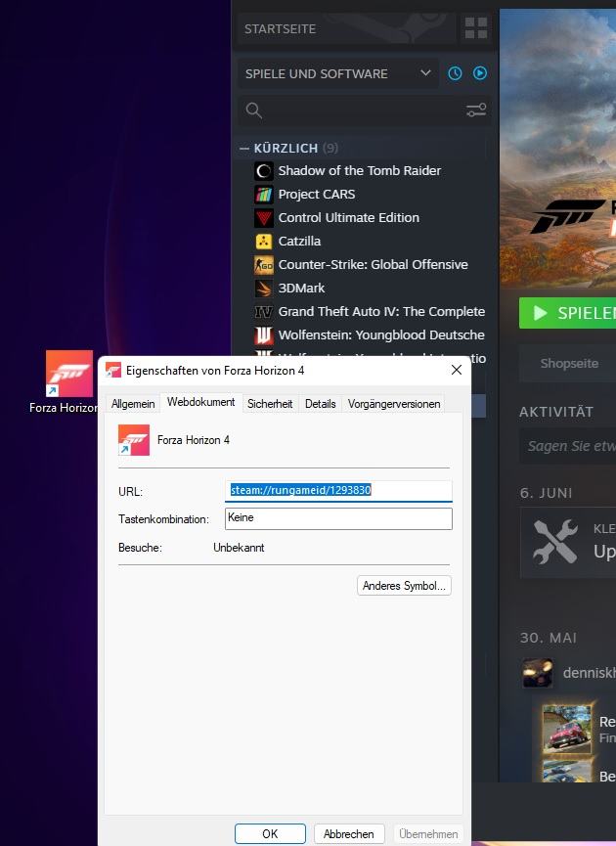Click the Catzilla yellow icon
This screenshot has height=846, width=616.
(264, 242)
